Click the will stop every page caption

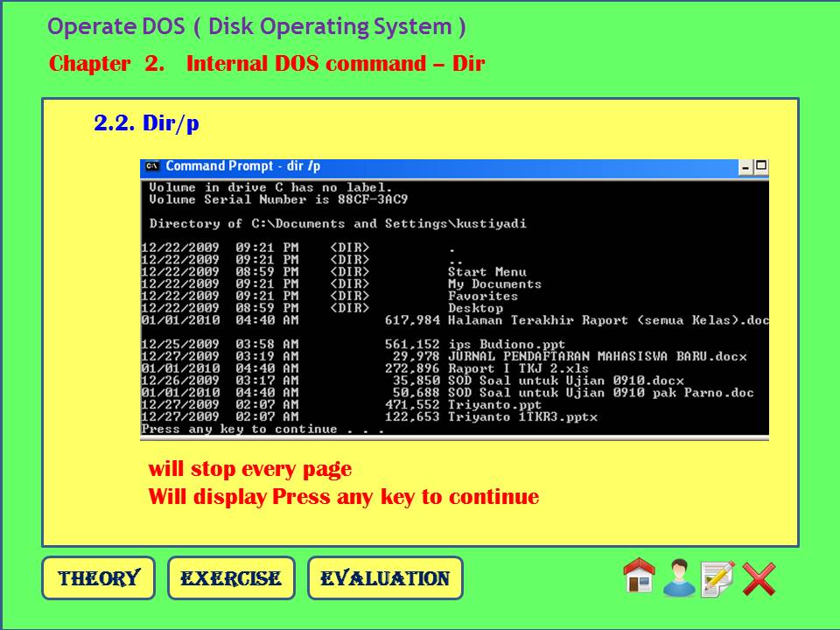pyautogui.click(x=251, y=469)
